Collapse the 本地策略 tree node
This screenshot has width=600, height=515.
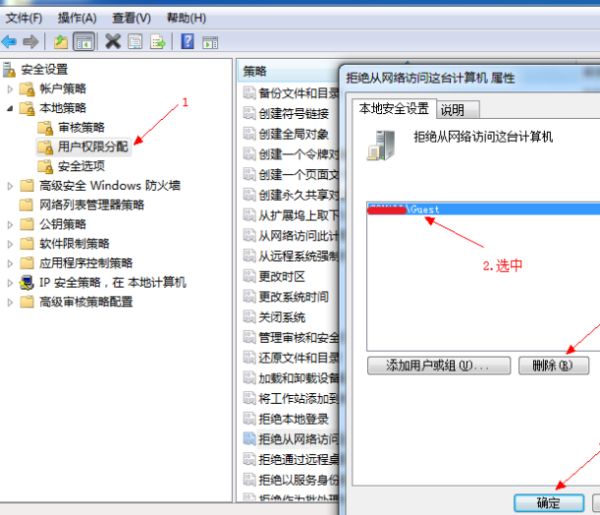11,108
